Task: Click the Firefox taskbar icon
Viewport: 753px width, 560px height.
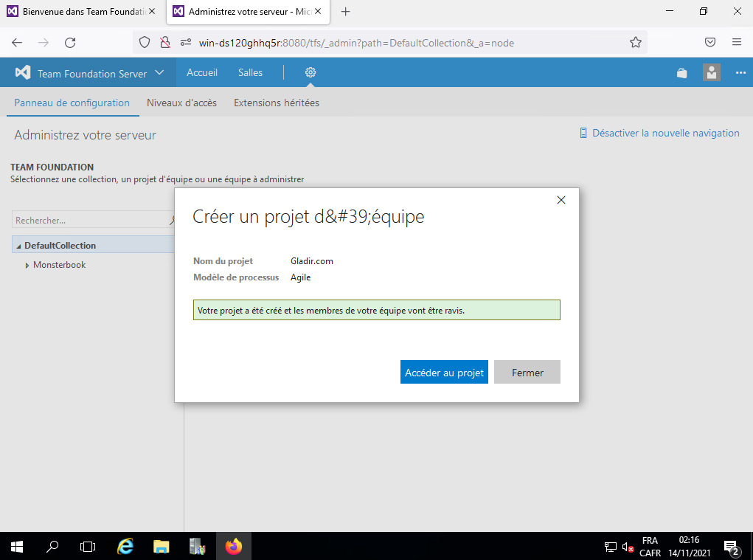Action: coord(233,546)
